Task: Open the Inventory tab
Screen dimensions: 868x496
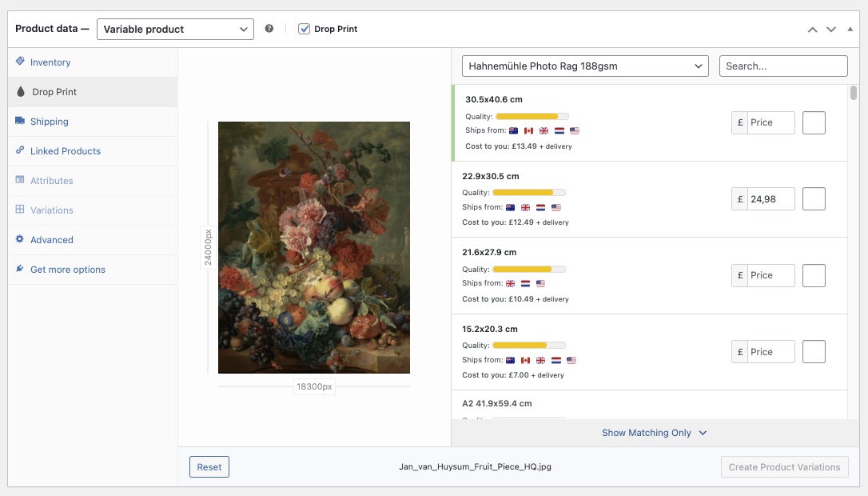Action: click(93, 62)
